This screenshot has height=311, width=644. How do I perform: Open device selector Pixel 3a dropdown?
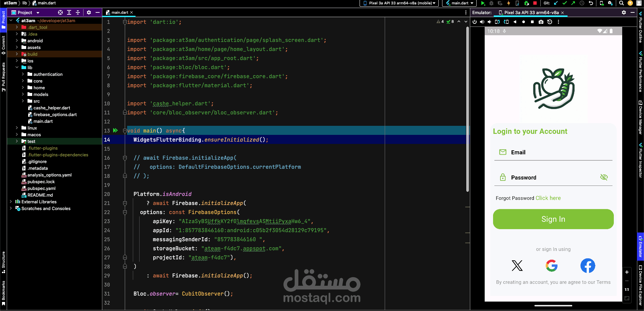399,3
